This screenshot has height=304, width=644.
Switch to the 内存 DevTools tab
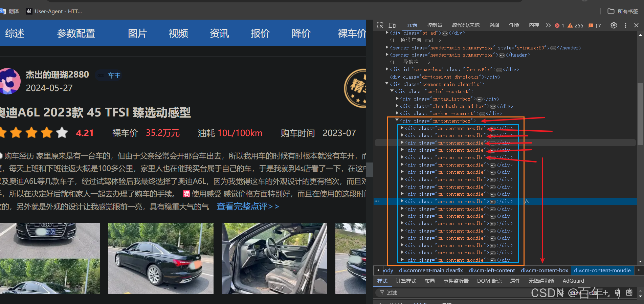pos(534,25)
